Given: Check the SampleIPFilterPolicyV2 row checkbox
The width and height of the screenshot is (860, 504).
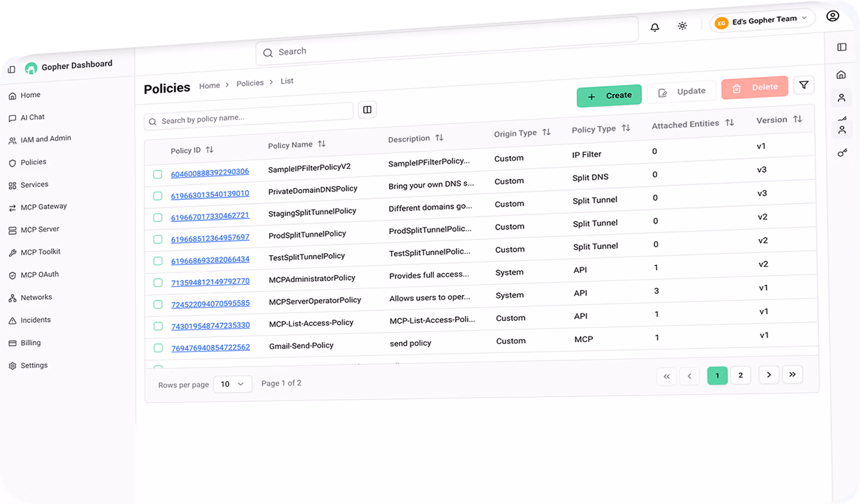Looking at the screenshot, I should [x=158, y=174].
